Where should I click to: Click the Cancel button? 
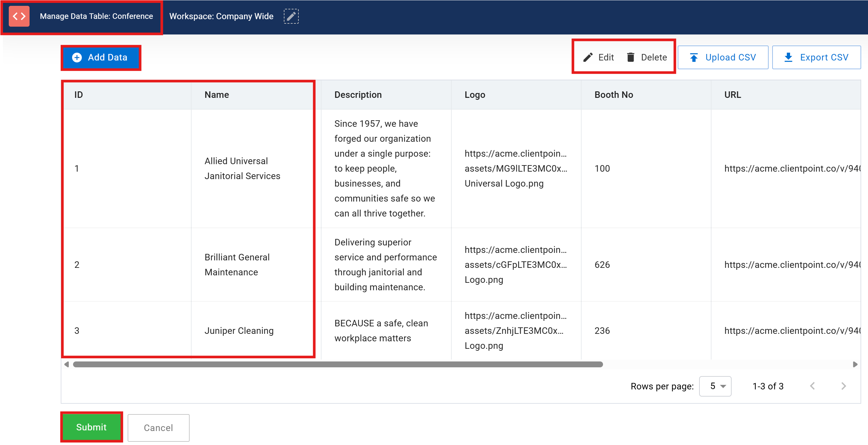158,428
